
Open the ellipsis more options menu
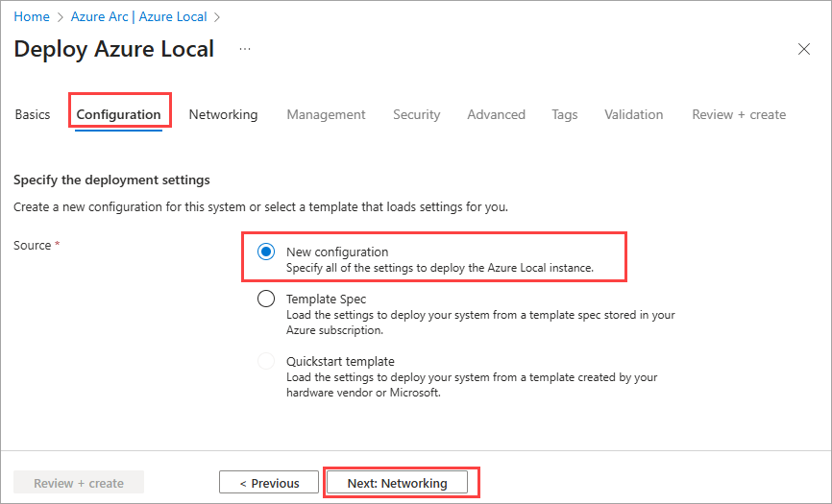pyautogui.click(x=245, y=48)
